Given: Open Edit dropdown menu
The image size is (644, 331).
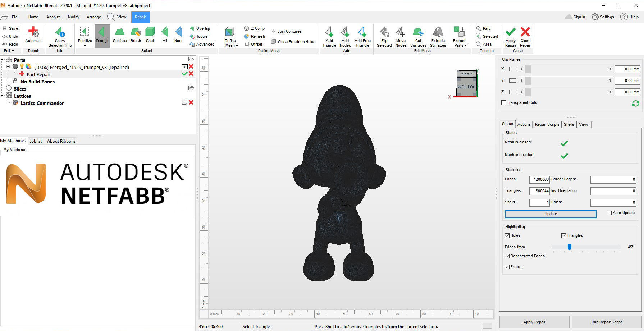Looking at the screenshot, I should pyautogui.click(x=9, y=51).
